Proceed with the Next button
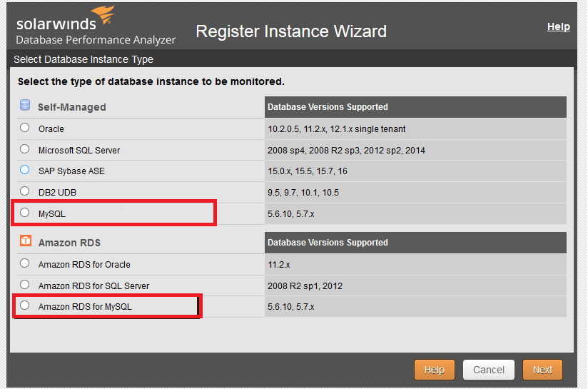Screen dimensions: 588x389 [542, 370]
